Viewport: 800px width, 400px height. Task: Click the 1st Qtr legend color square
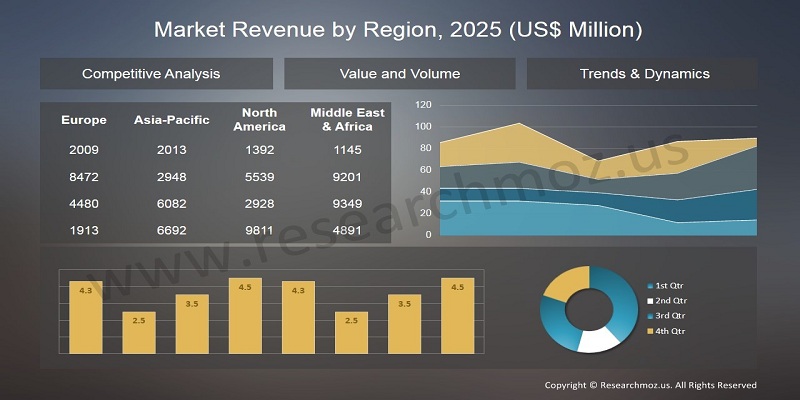[650, 286]
